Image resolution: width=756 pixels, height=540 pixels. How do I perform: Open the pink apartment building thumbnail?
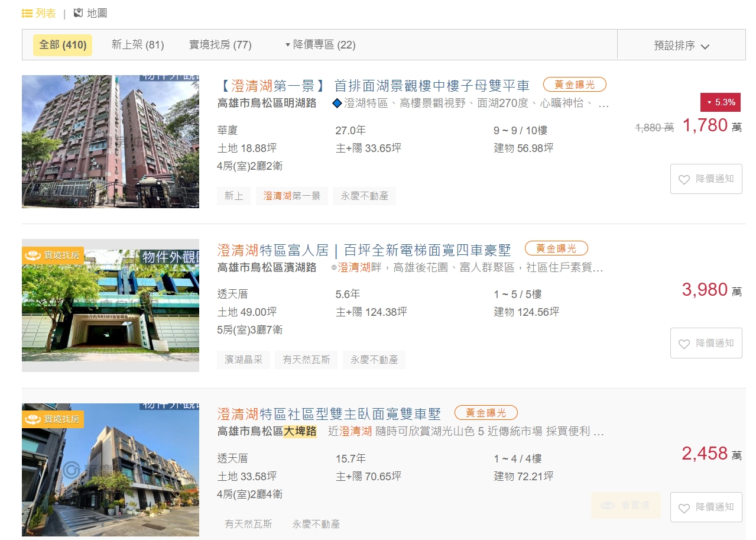pyautogui.click(x=111, y=141)
